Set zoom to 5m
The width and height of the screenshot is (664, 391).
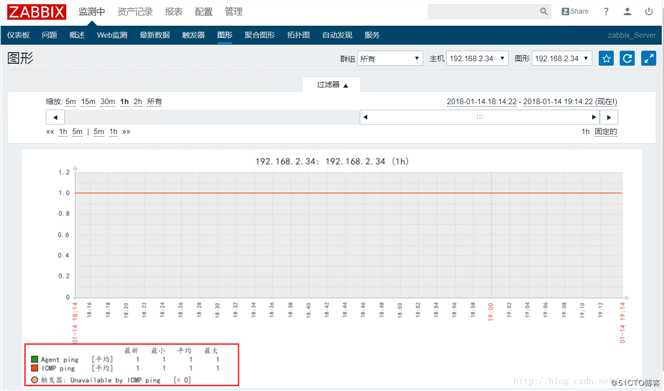[71, 102]
